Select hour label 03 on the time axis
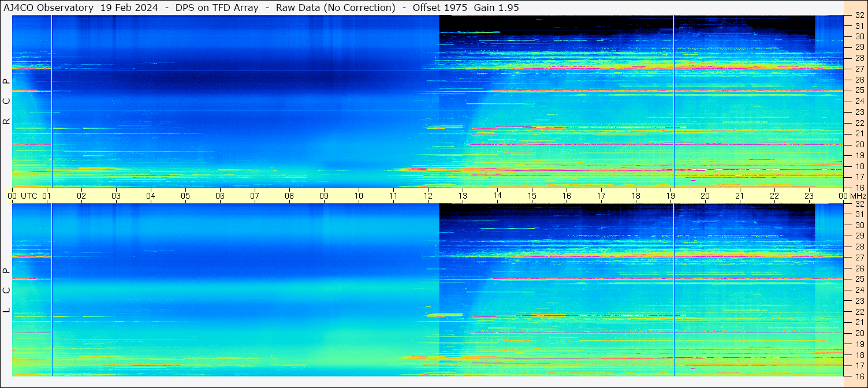 click(x=116, y=196)
